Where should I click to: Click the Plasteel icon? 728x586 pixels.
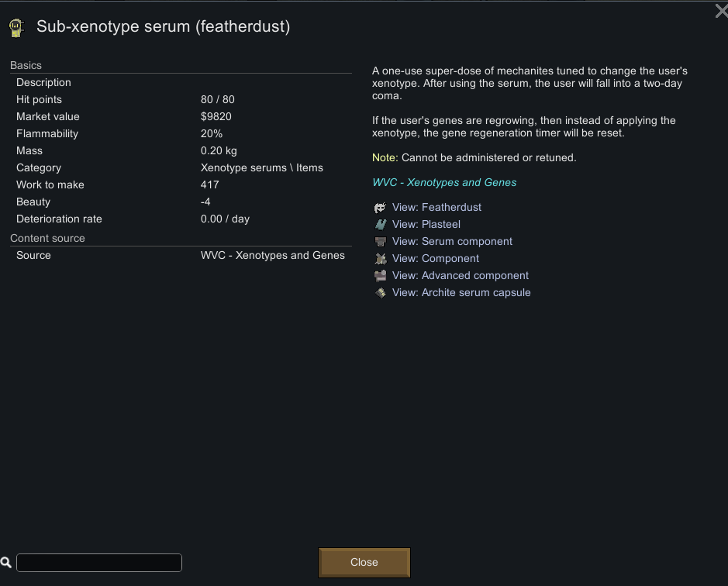coord(380,225)
